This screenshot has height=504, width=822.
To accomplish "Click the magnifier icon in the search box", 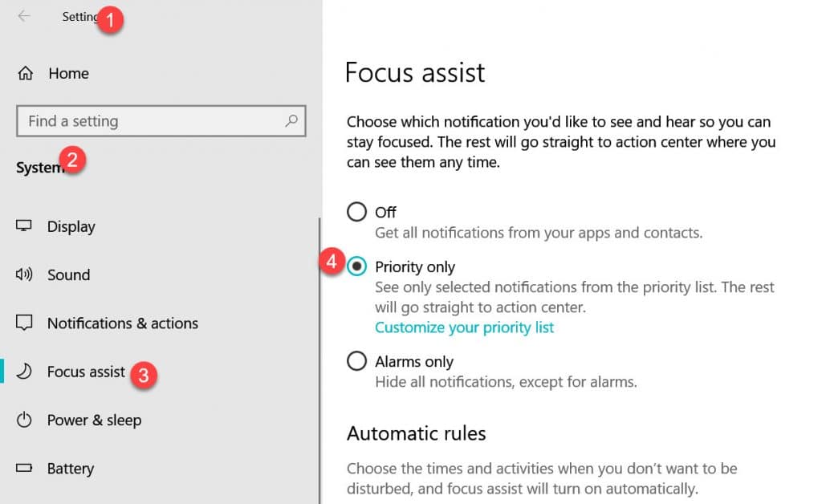I will (291, 120).
